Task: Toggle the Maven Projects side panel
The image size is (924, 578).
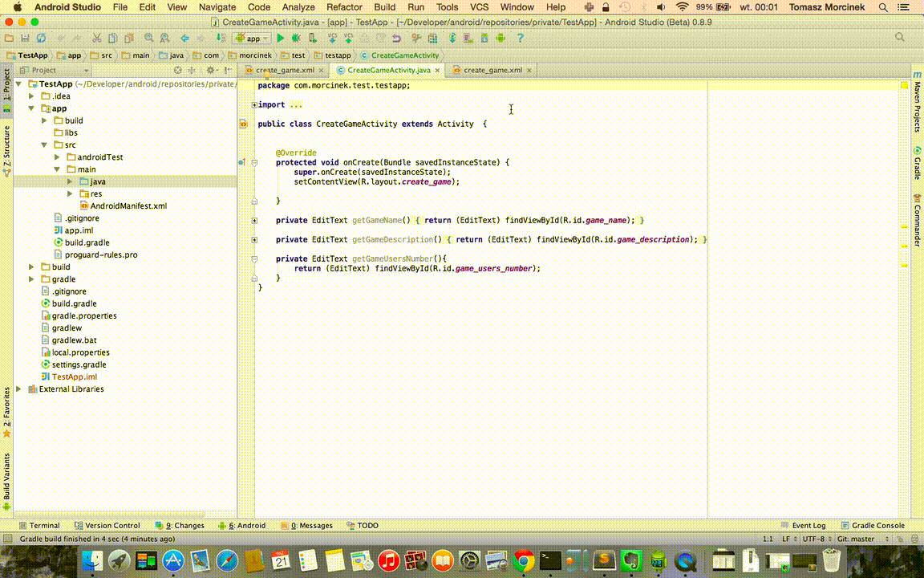Action: tap(917, 106)
